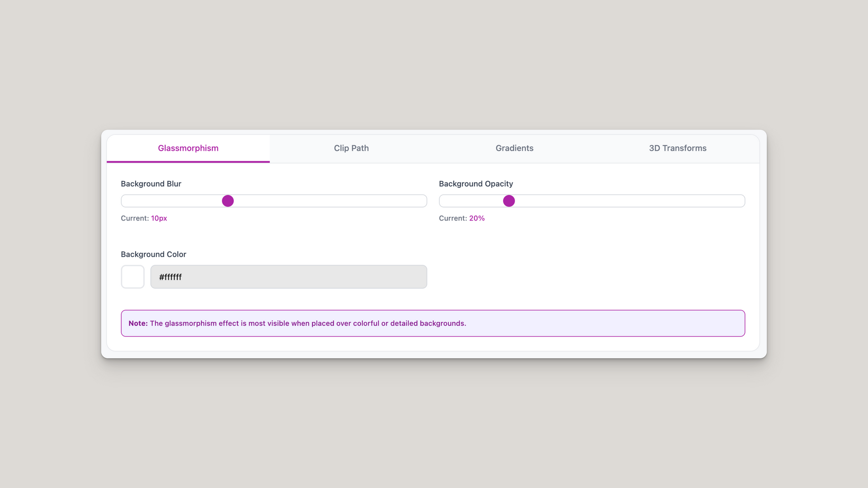Click the active Glassmorphism tab
Image resolution: width=868 pixels, height=488 pixels.
pos(188,148)
